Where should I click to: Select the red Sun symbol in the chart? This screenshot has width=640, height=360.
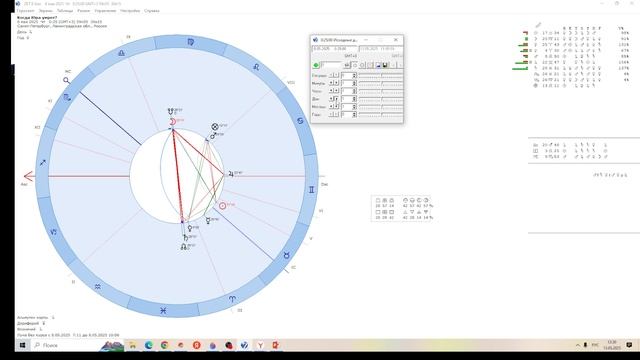pyautogui.click(x=222, y=206)
